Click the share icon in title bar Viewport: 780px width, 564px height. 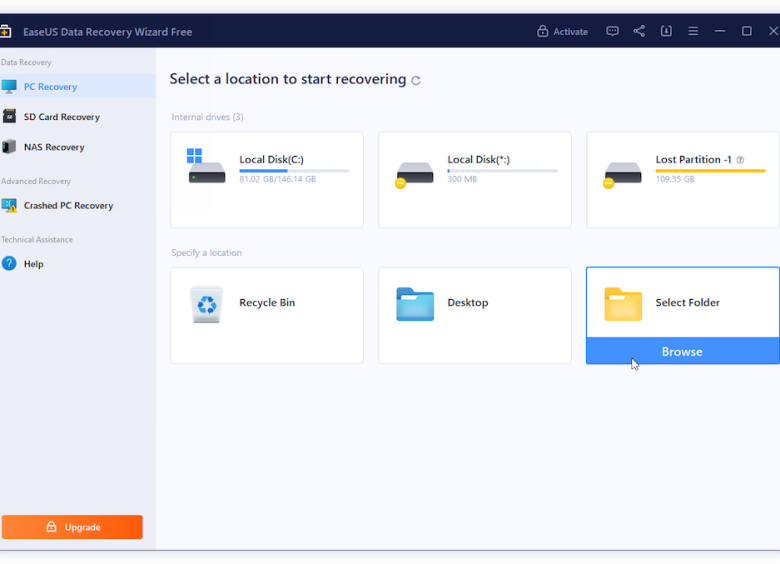point(639,31)
